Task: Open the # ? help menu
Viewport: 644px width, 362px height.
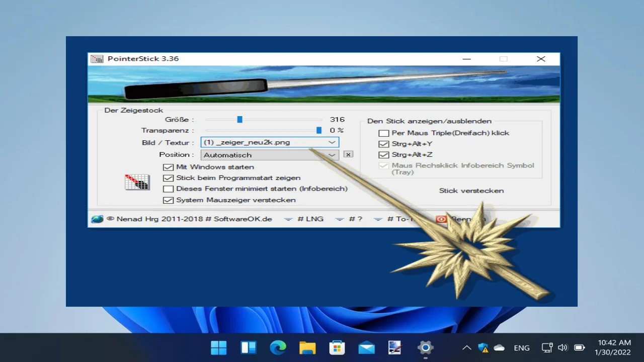Action: point(349,219)
